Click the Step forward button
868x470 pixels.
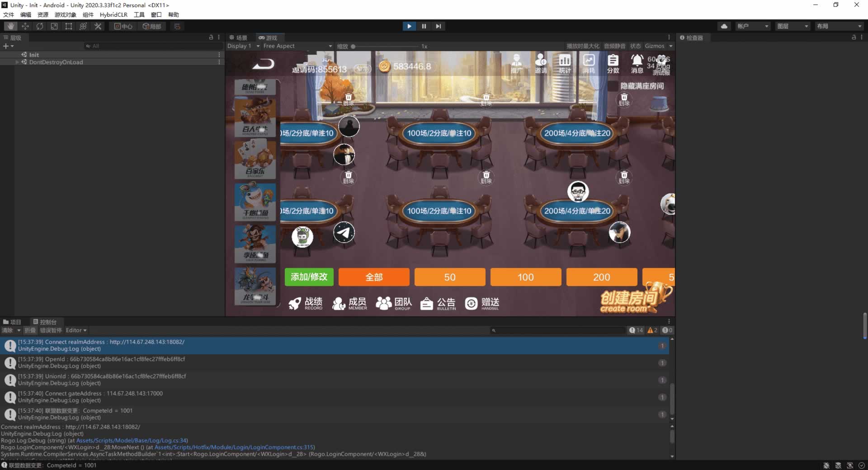(438, 26)
